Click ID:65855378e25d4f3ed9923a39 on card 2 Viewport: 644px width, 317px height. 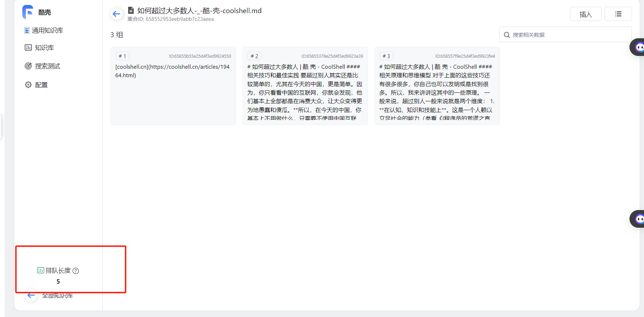pos(332,56)
